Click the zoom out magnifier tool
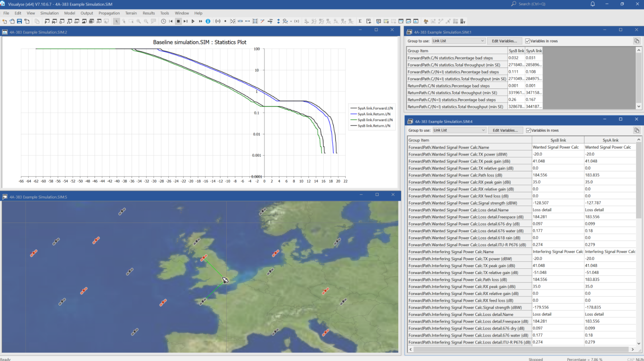The height and width of the screenshot is (361, 644). [x=146, y=21]
